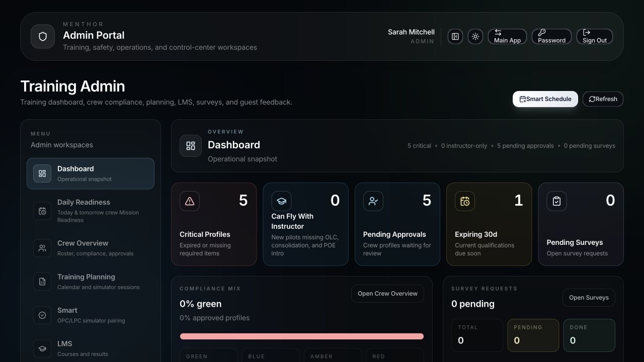Click the '0 pending surveys' summary text
Viewport: 644px width, 362px height.
589,146
